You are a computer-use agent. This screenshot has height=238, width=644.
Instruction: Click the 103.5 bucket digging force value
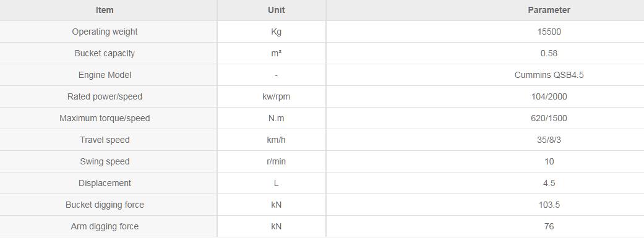pyautogui.click(x=549, y=205)
